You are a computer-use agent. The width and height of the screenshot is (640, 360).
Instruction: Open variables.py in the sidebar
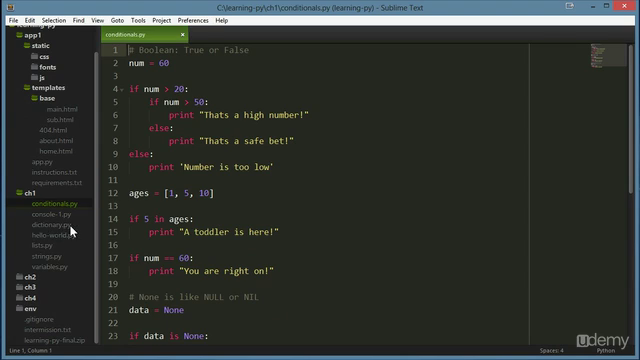click(50, 267)
